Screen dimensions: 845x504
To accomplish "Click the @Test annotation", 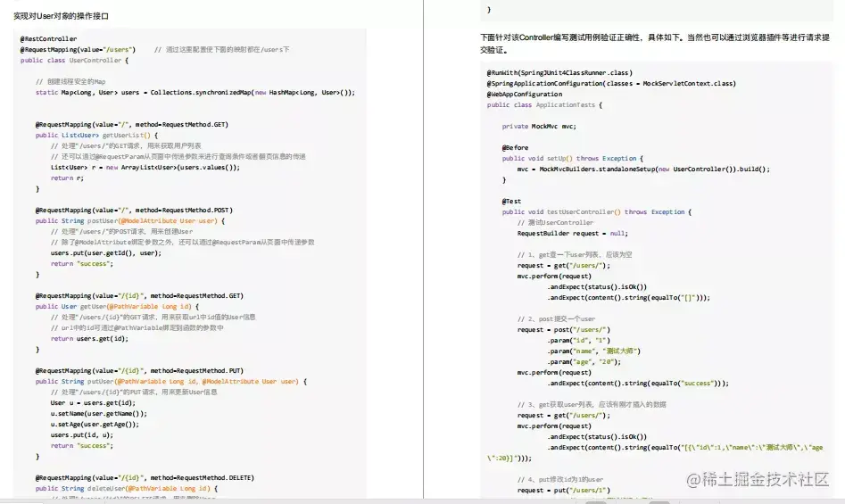I will pyautogui.click(x=511, y=202).
